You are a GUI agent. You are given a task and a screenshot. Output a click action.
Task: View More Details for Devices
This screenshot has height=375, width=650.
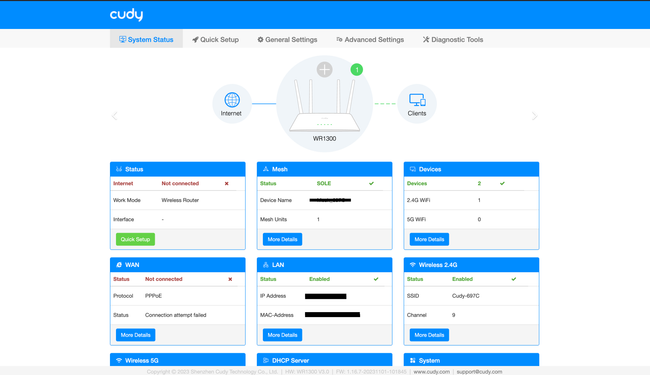[x=429, y=239]
